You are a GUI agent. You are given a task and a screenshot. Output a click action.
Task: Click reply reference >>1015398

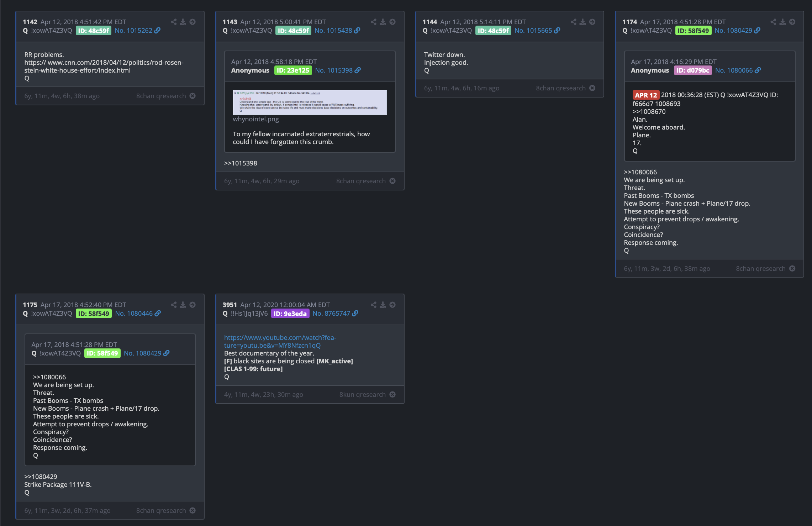click(x=241, y=163)
